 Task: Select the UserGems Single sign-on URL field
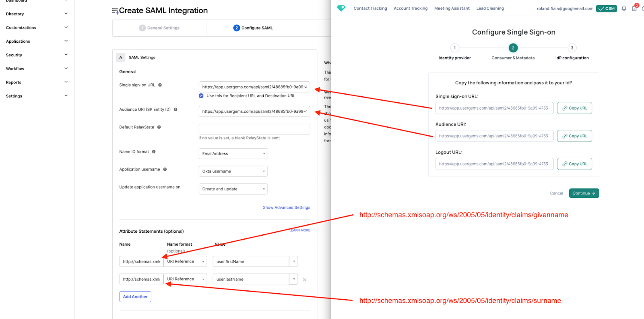tap(495, 108)
